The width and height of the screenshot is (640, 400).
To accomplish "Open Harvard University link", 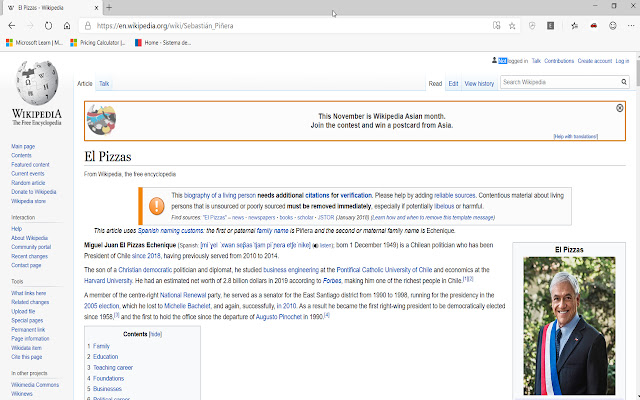I will [x=108, y=281].
